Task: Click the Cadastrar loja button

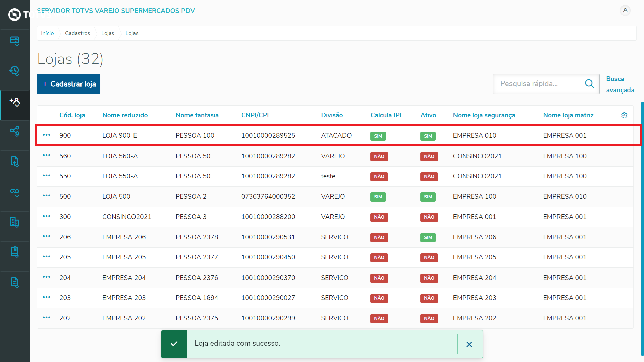Action: click(x=69, y=84)
